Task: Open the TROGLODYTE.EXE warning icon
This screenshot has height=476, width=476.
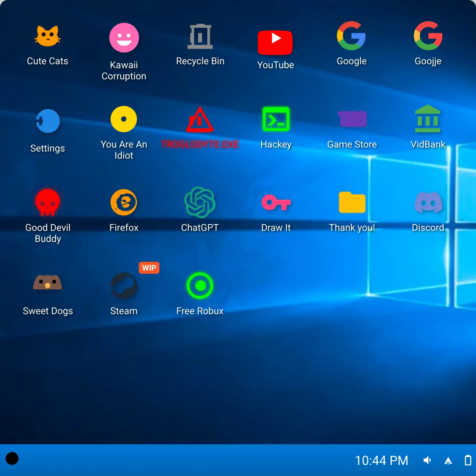Action: (200, 119)
